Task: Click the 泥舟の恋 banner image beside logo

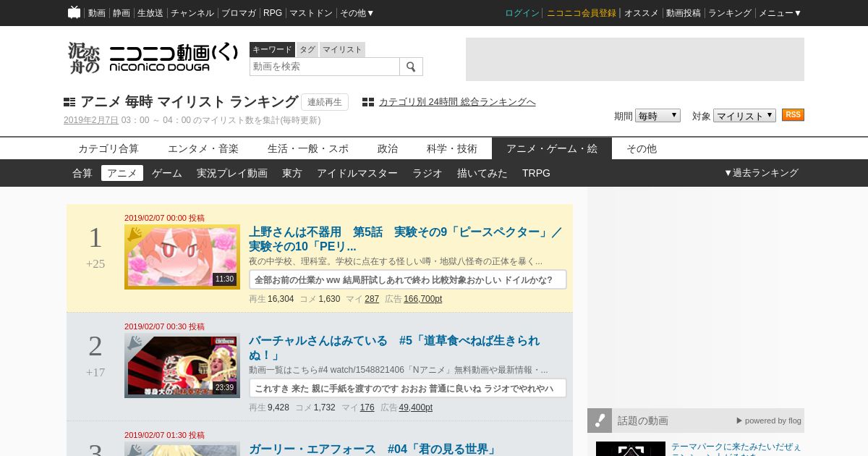Action: (x=84, y=58)
